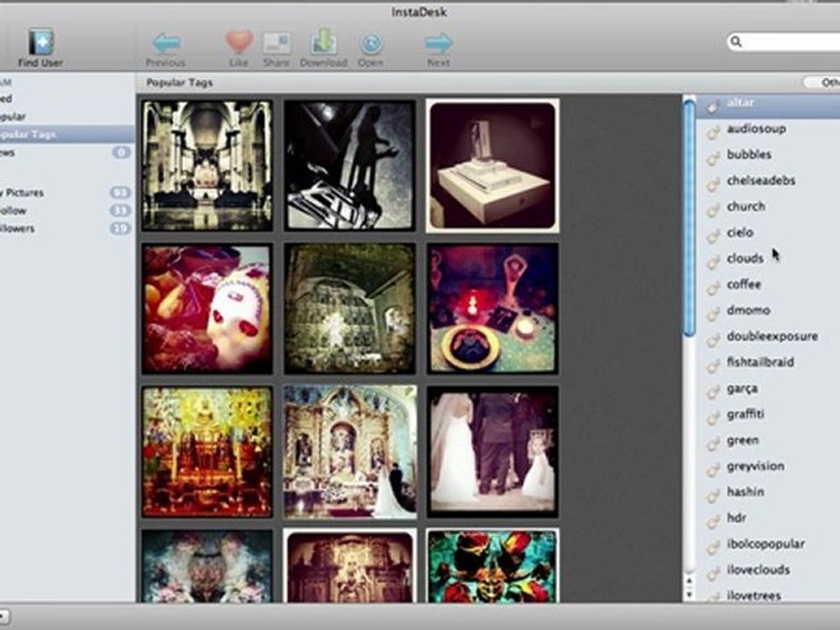The height and width of the screenshot is (630, 840).
Task: Click tag icon beside bubbles
Action: 712,157
